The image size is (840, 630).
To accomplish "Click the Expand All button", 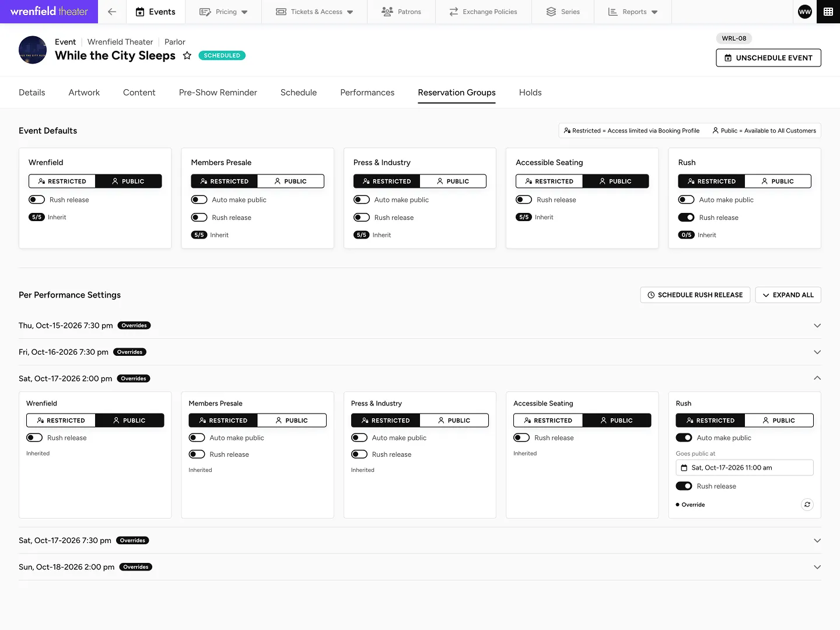I will pyautogui.click(x=788, y=295).
